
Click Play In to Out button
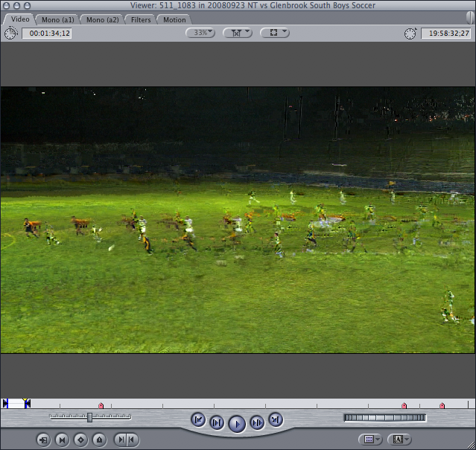[217, 423]
